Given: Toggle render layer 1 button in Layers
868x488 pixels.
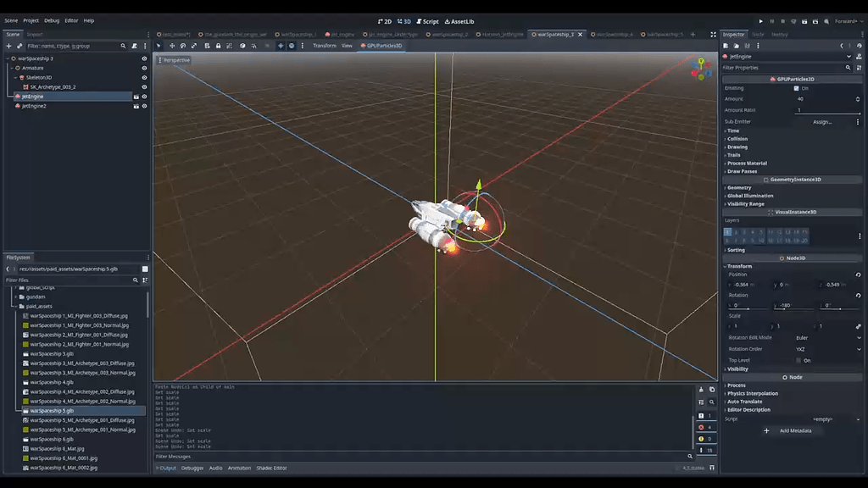Looking at the screenshot, I should [x=727, y=232].
